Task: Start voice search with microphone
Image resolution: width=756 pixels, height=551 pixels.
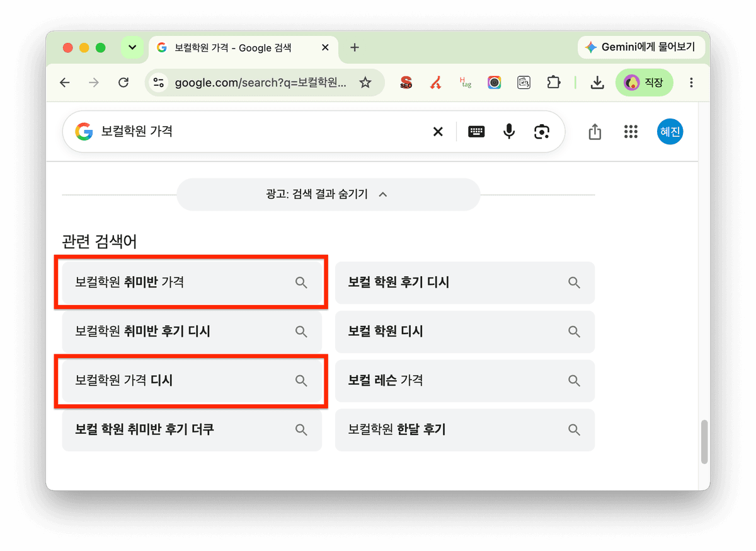Action: tap(509, 131)
